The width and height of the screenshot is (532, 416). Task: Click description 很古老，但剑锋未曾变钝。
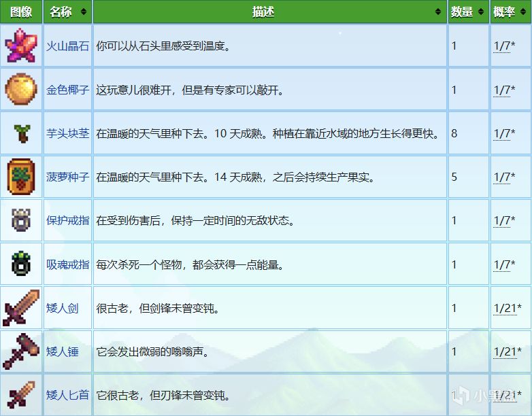point(158,308)
